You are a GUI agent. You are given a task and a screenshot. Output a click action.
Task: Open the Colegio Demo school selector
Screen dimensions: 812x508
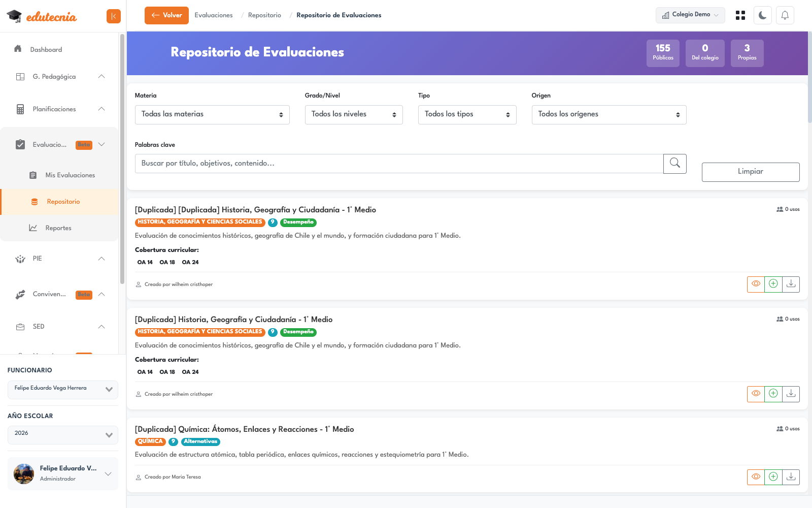[x=690, y=15]
